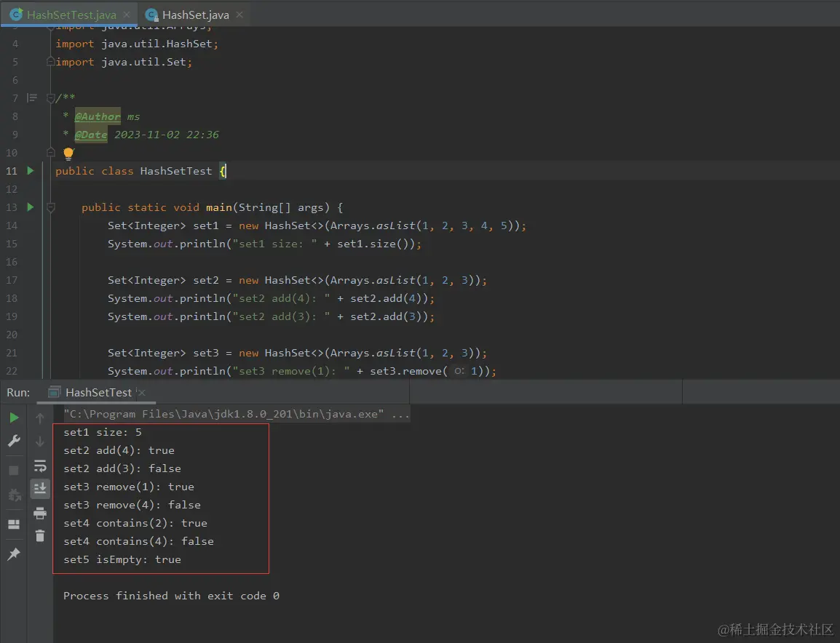
Task: Click the java.exe command line in console
Action: point(237,414)
